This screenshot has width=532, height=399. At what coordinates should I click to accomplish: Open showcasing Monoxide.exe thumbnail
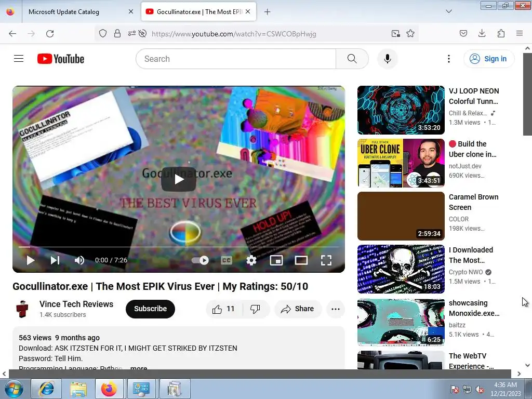point(401,322)
